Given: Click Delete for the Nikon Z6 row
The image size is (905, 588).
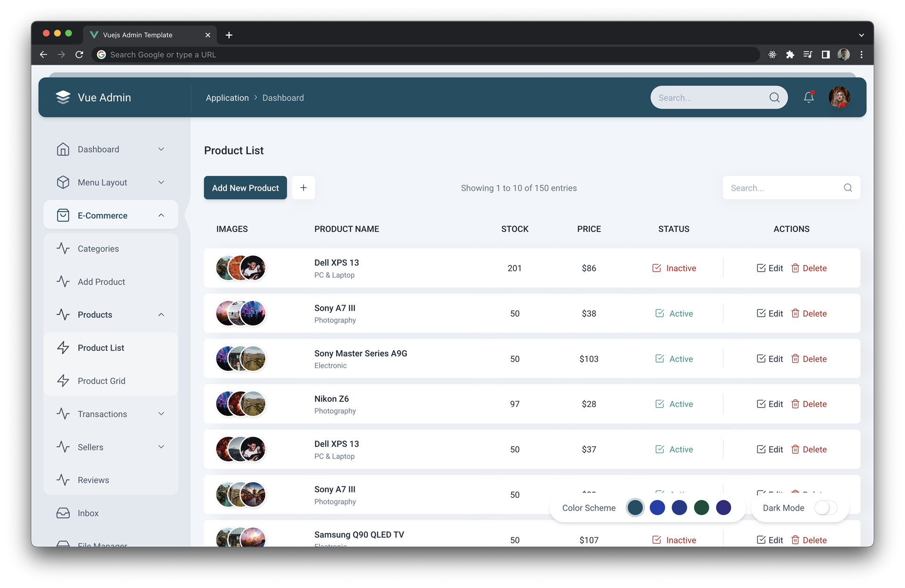Looking at the screenshot, I should [809, 404].
